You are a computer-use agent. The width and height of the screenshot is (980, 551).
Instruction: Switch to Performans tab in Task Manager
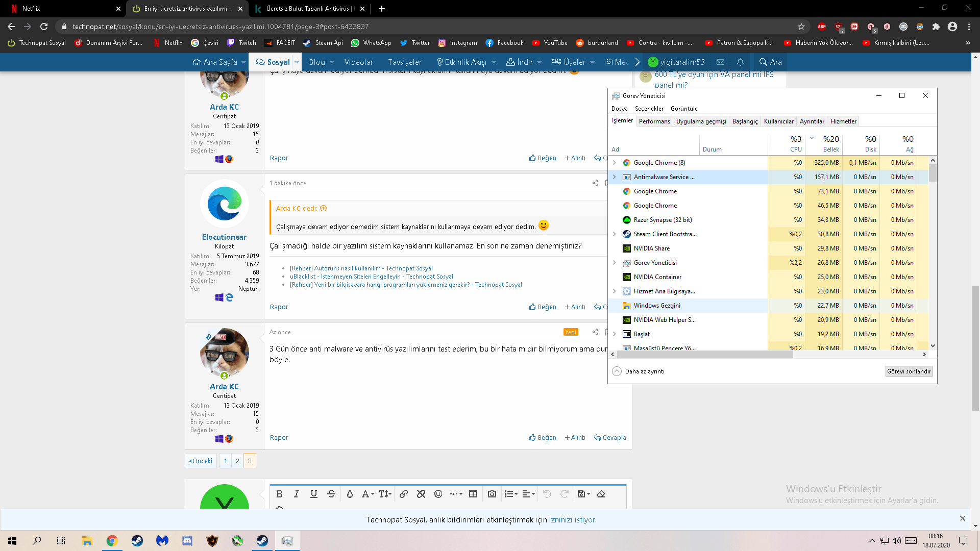tap(654, 121)
